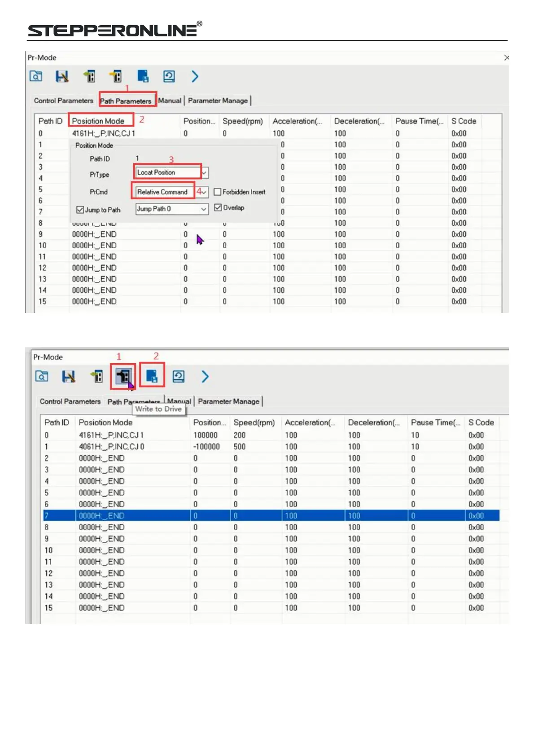Image resolution: width=534 pixels, height=756 pixels.
Task: Switch to Control Parameters tab in lower window
Action: click(x=70, y=401)
